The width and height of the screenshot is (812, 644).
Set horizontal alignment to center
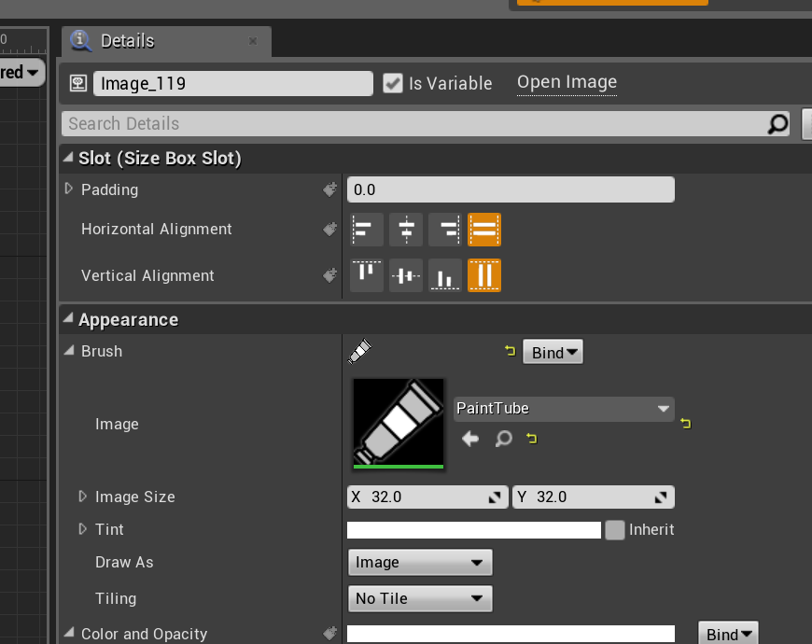tap(406, 230)
